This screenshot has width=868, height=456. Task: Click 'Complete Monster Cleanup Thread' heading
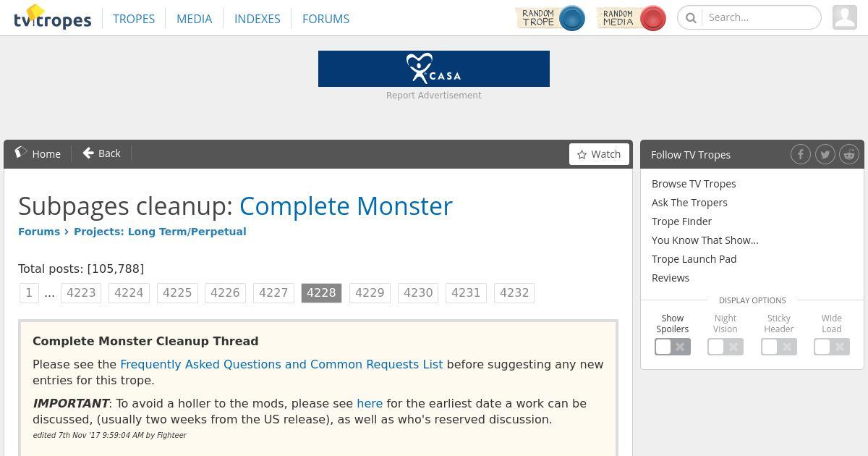click(145, 341)
